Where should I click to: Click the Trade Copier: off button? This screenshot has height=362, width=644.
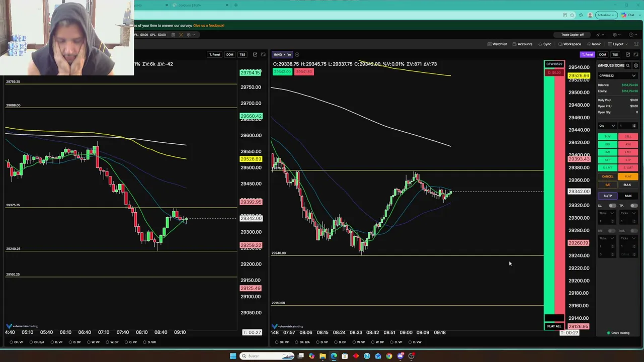point(572,35)
